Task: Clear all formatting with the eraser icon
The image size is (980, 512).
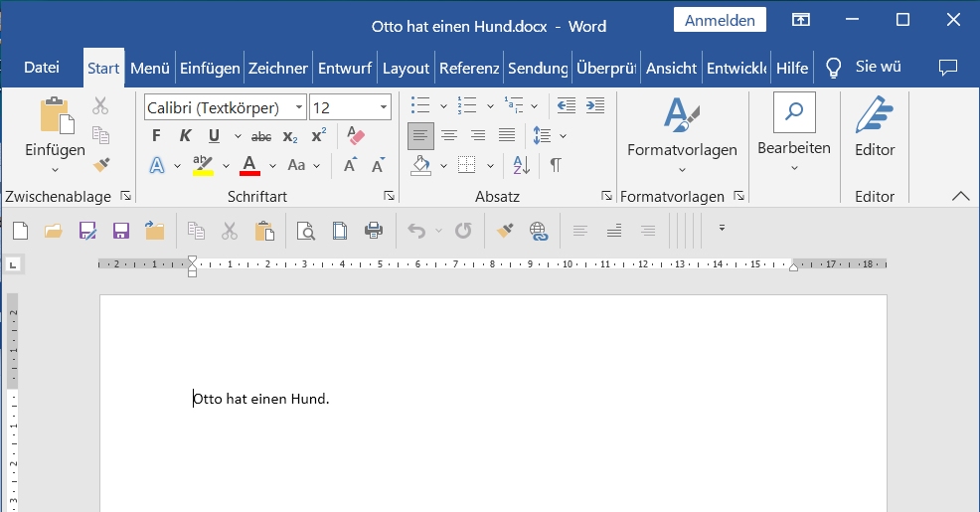Action: 355,135
